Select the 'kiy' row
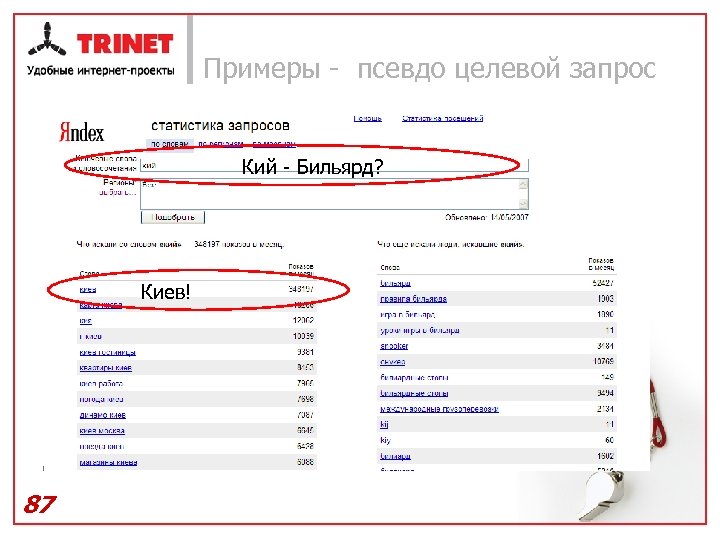 (x=497, y=440)
